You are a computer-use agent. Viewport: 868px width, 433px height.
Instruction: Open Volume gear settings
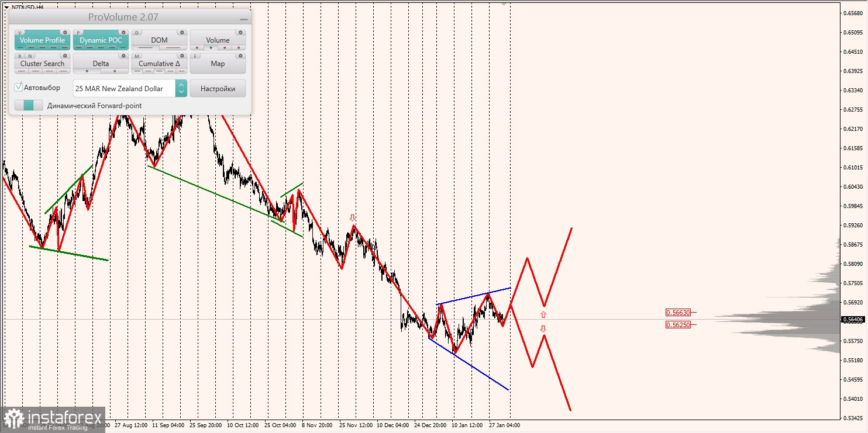240,33
